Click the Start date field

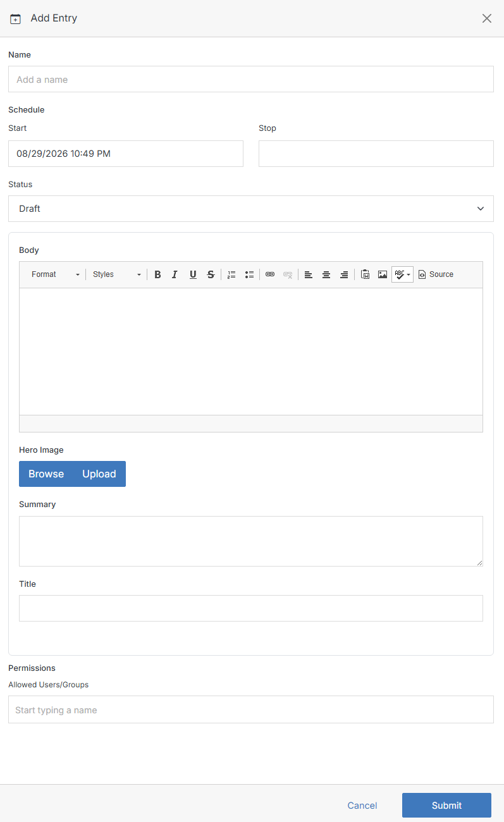tap(126, 154)
